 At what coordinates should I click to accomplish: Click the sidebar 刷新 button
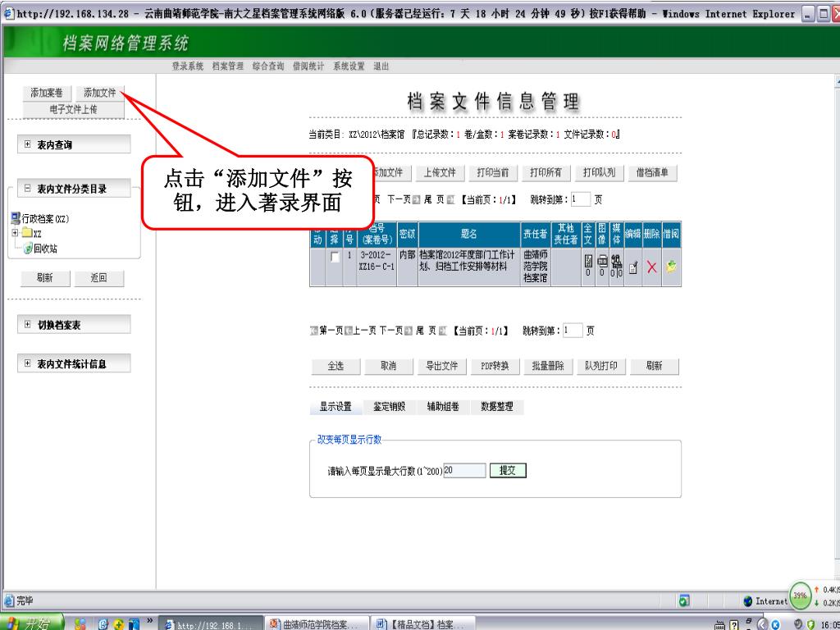tap(44, 277)
